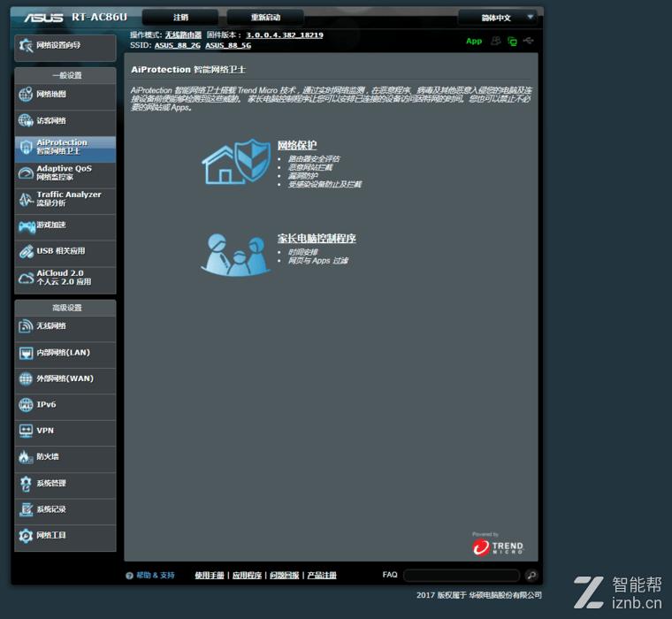Click the guest users status icon in header
672x619 pixels.
point(496,41)
